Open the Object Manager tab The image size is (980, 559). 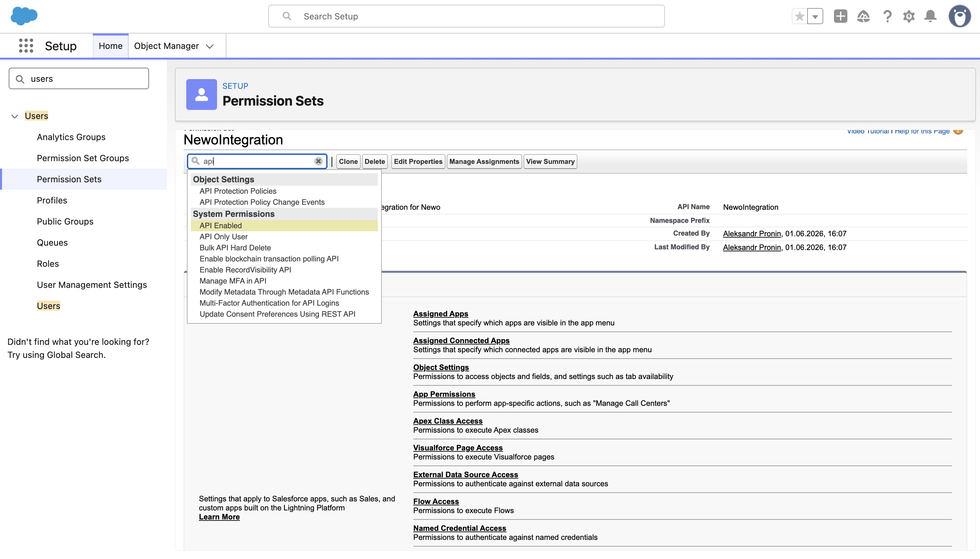click(166, 46)
